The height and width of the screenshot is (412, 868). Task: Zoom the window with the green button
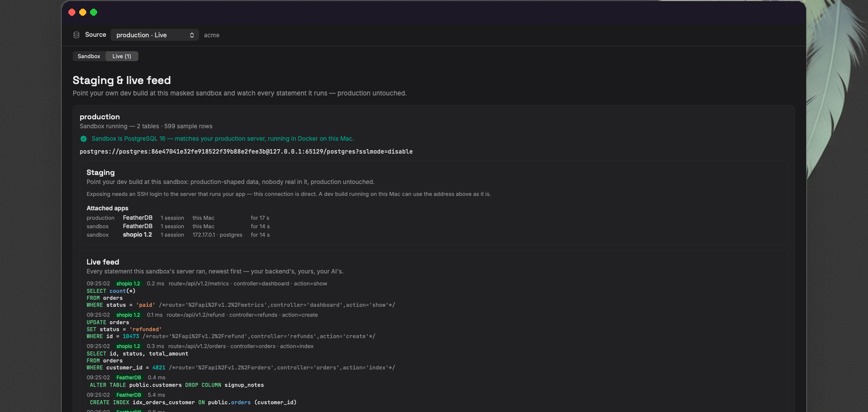click(x=93, y=12)
